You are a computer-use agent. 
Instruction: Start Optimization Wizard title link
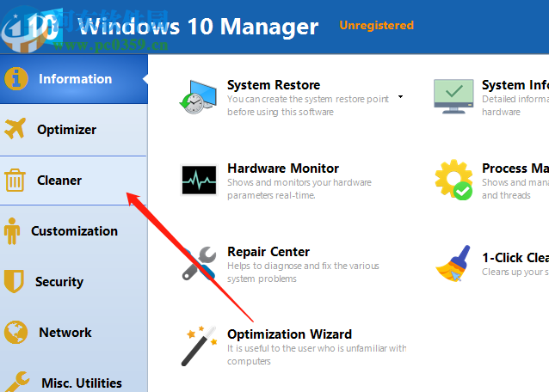289,334
